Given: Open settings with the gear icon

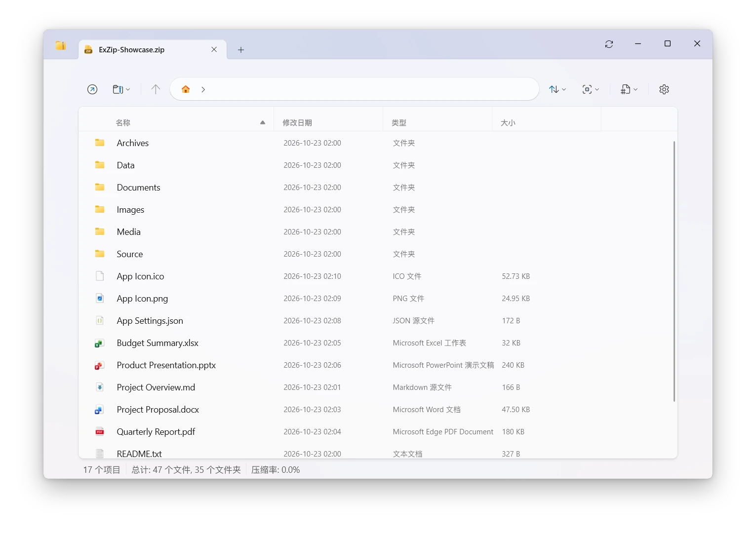Looking at the screenshot, I should (664, 89).
